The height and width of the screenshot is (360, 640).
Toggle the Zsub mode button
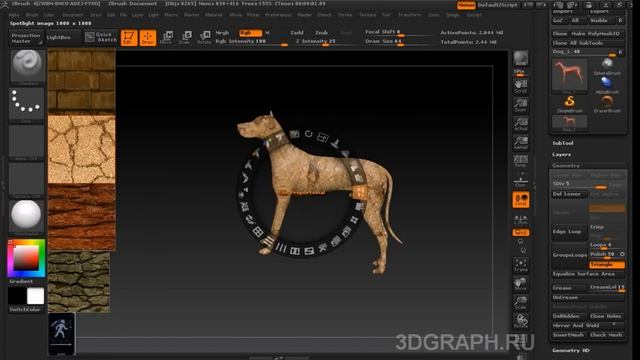321,33
